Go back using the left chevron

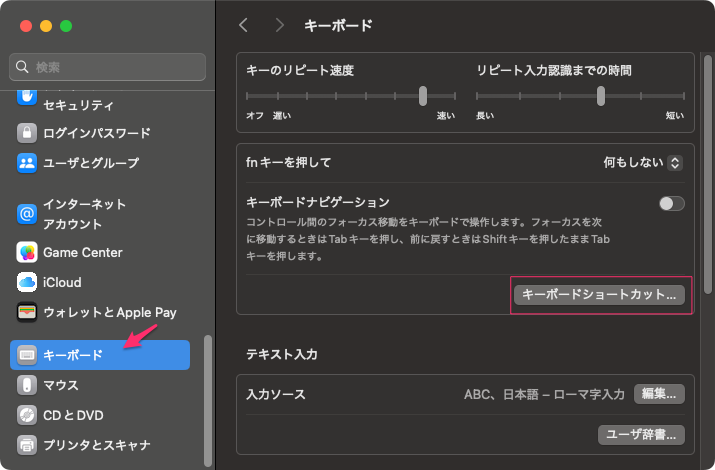[244, 24]
